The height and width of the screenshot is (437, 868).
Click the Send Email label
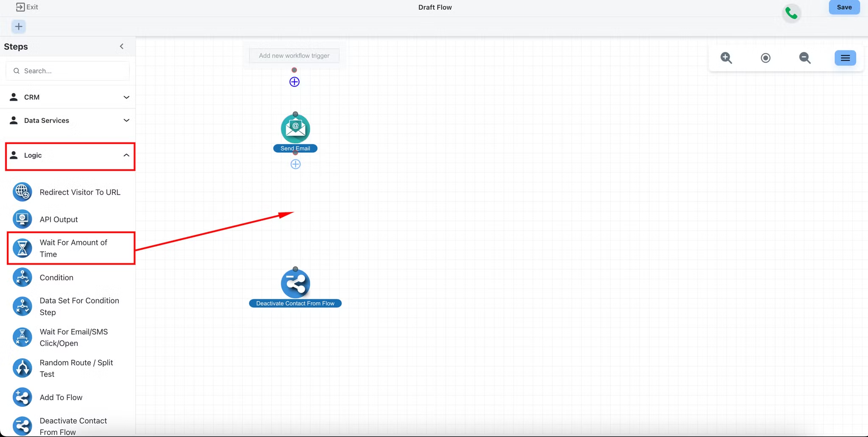click(x=295, y=148)
